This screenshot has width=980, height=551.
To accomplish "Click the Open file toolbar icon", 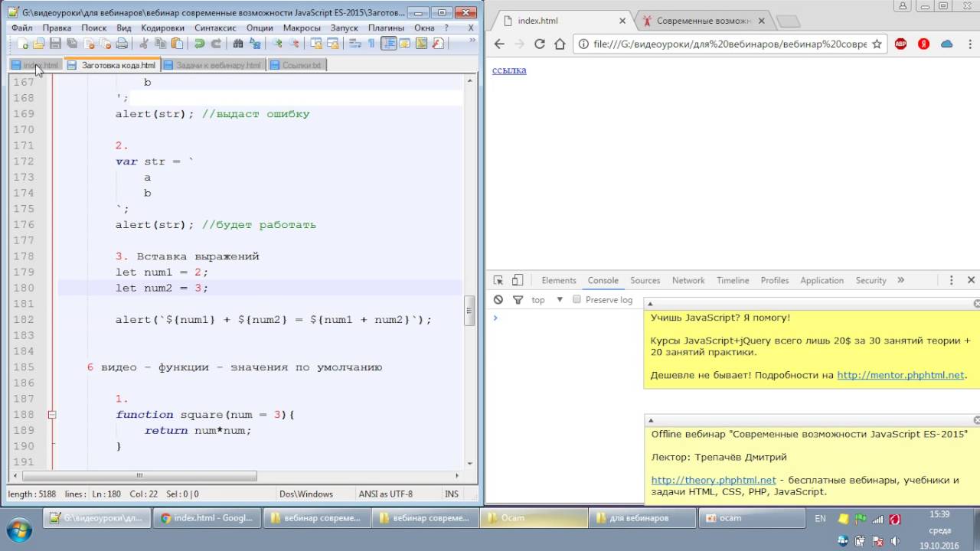I will tap(38, 44).
